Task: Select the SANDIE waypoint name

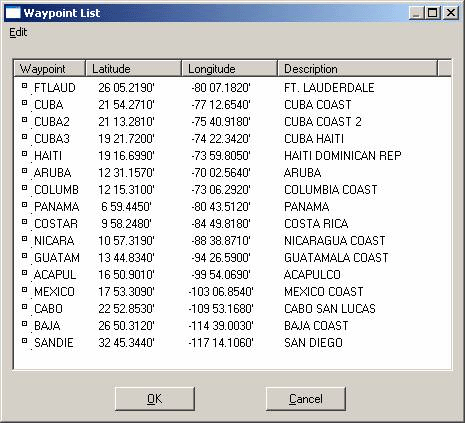Action: pos(54,343)
